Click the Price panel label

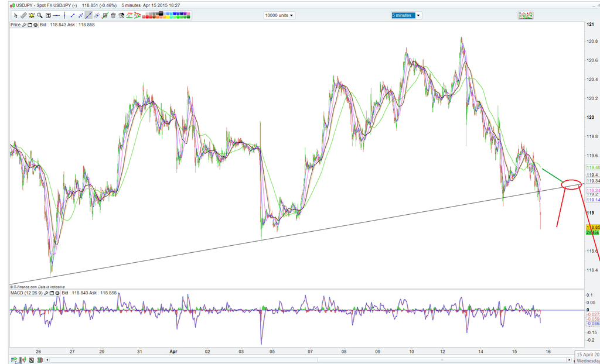tap(16, 25)
